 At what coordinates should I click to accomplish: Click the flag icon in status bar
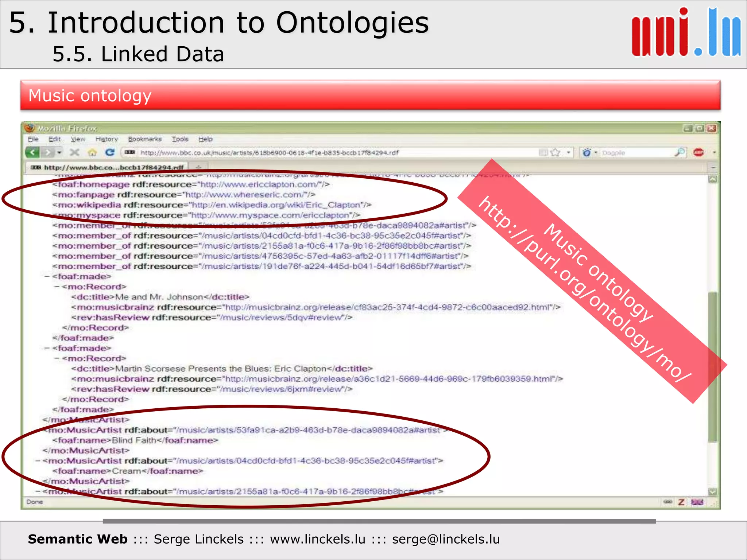pyautogui.click(x=697, y=502)
